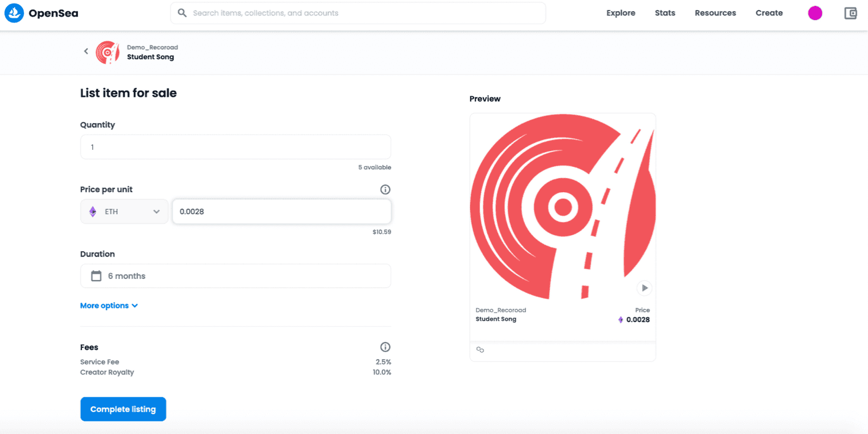Open the 6 months duration selector
868x434 pixels.
click(x=235, y=276)
